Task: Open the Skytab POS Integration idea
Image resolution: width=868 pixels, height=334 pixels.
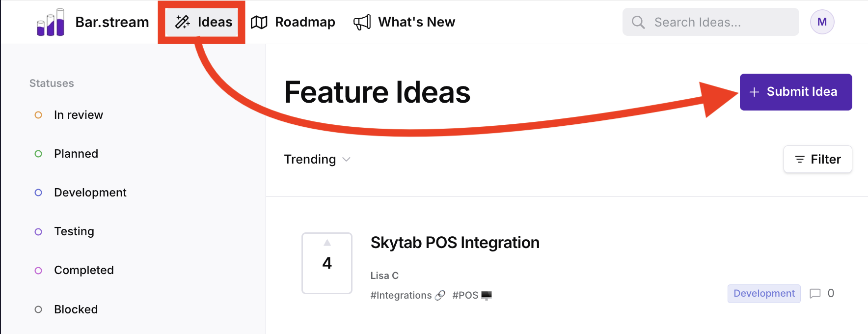Action: pos(455,243)
